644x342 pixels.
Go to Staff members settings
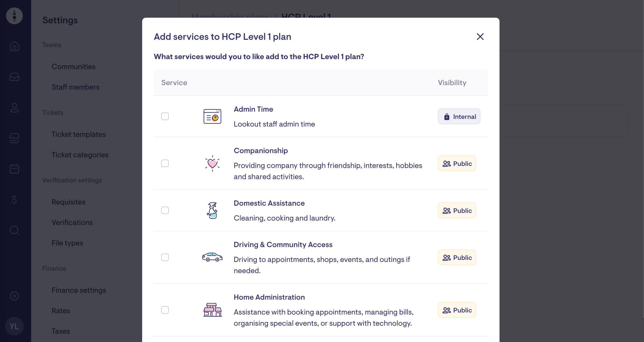coord(76,87)
